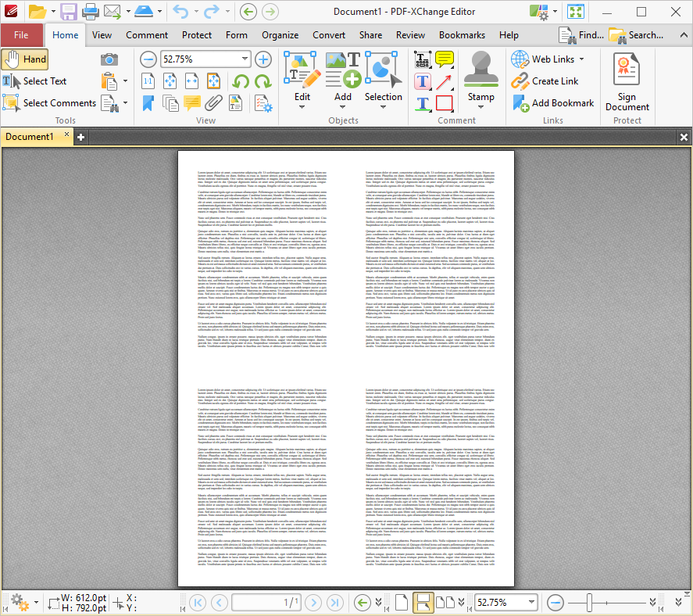Set Actual Size 1:1 view
This screenshot has height=616, width=693.
pyautogui.click(x=148, y=81)
